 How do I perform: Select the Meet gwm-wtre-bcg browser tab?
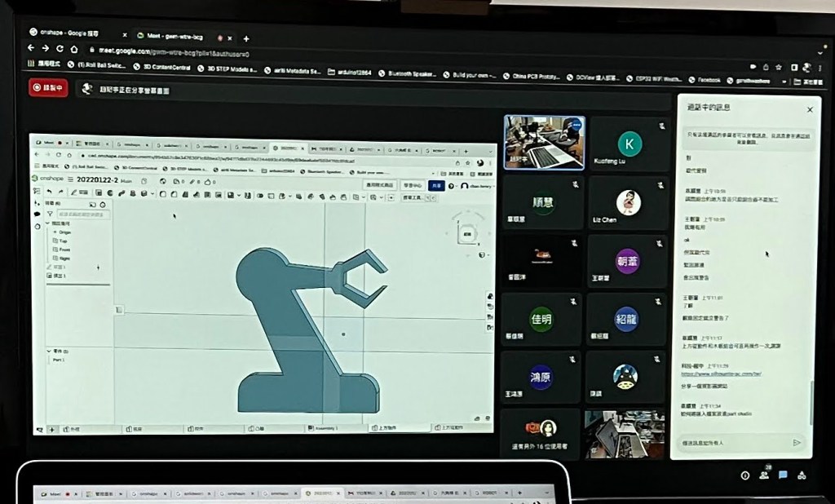coord(172,36)
